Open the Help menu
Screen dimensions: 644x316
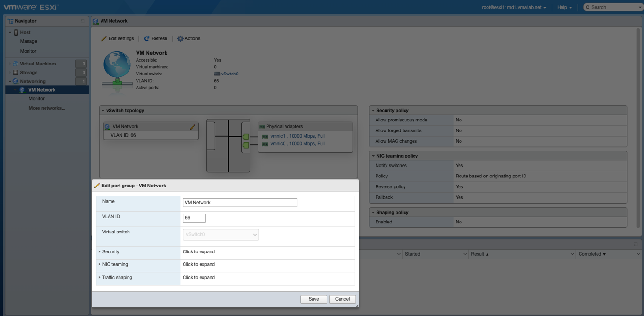tap(564, 7)
